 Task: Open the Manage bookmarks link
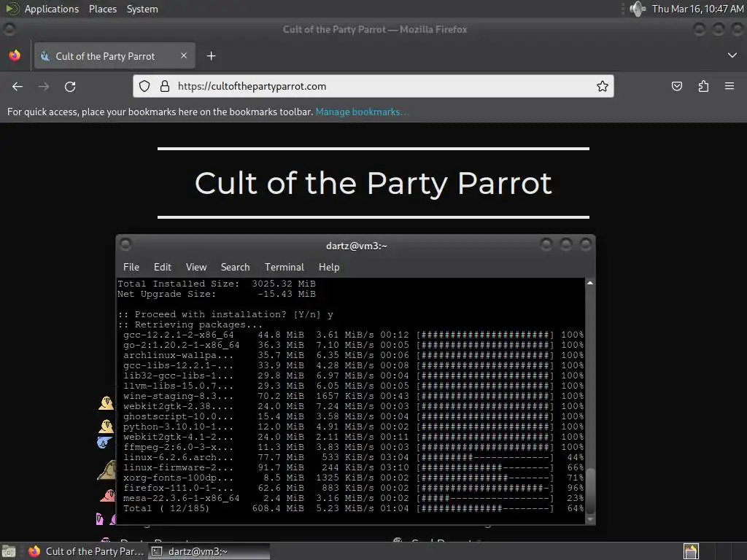362,112
